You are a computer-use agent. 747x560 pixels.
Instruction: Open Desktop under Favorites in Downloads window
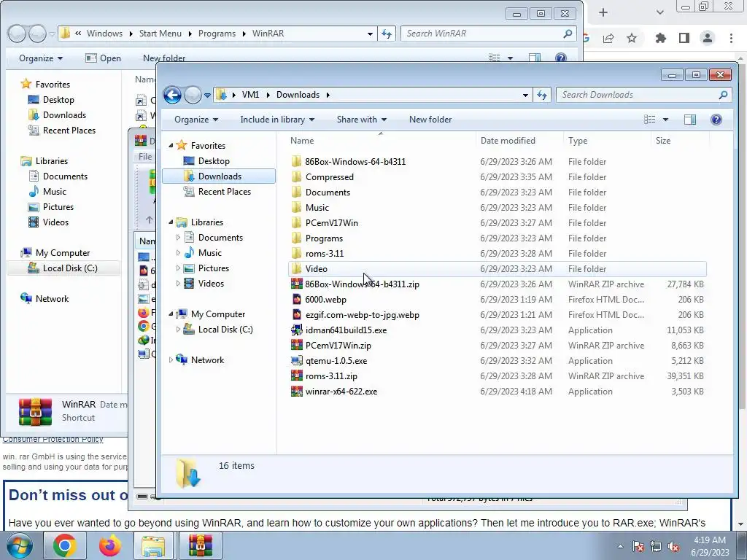[x=214, y=161]
